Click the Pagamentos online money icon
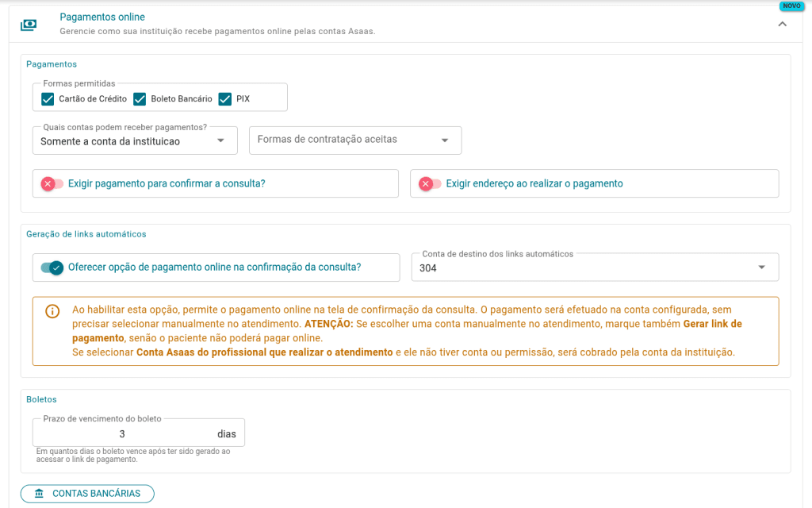812x508 pixels. click(x=29, y=25)
